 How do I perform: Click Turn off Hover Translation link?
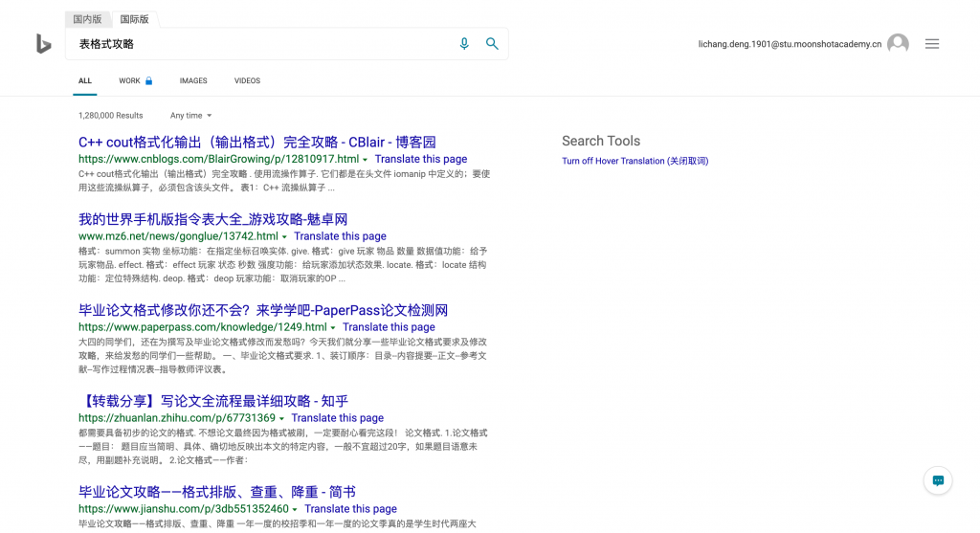tap(635, 161)
